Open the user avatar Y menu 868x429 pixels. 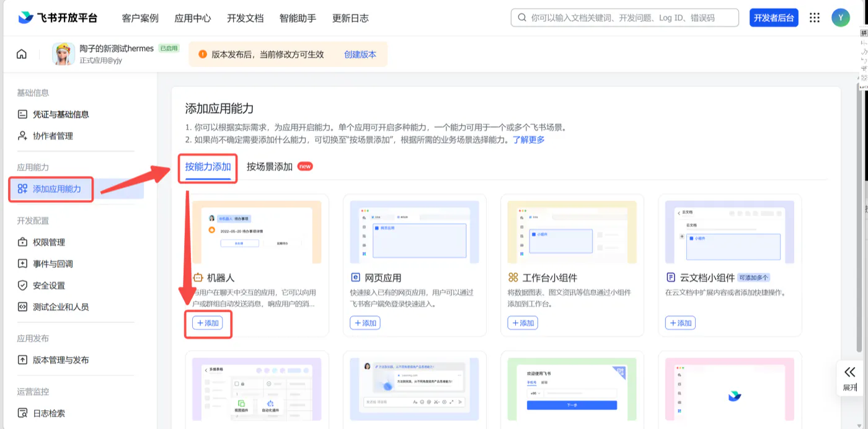click(x=841, y=17)
